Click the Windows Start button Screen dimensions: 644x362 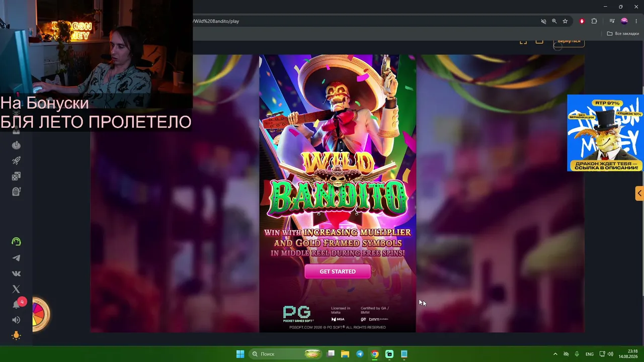240,354
